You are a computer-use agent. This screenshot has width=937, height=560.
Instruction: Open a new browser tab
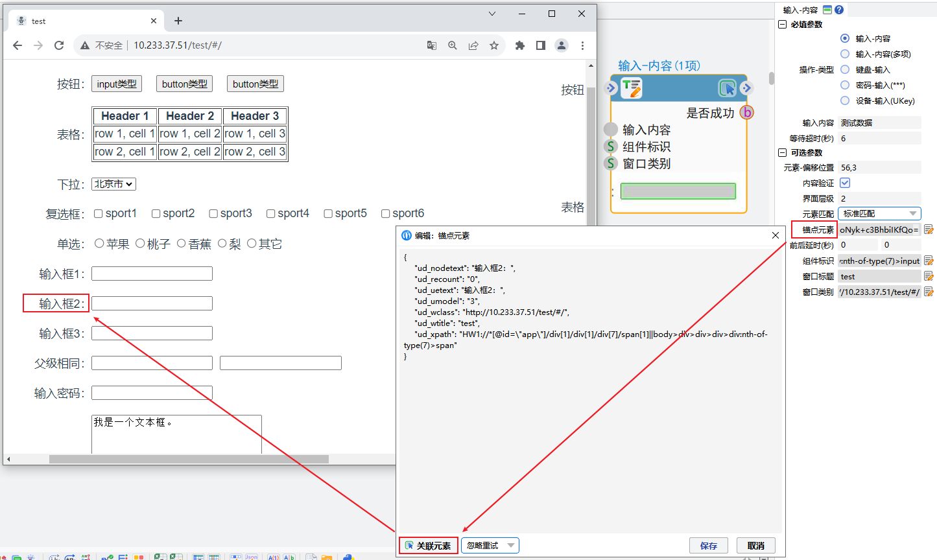[178, 21]
